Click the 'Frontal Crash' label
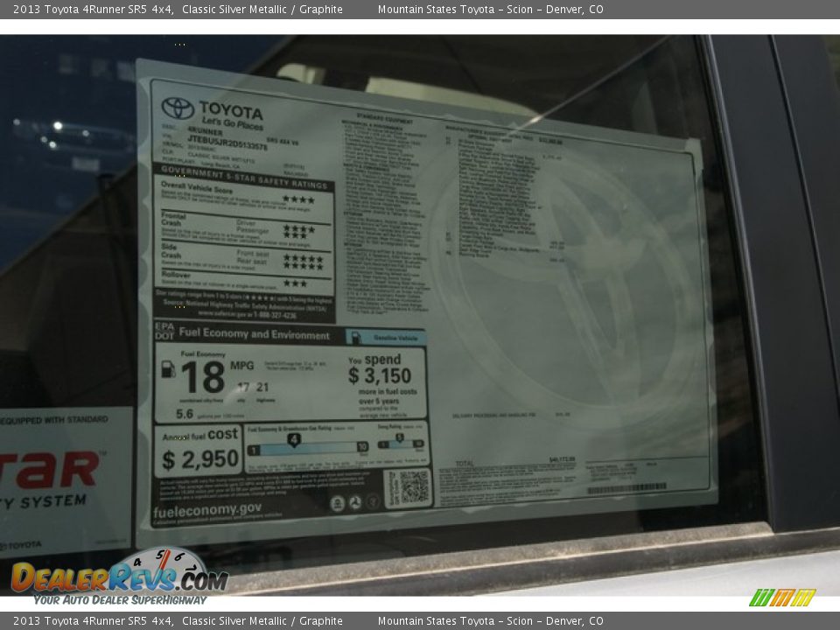 (x=173, y=219)
